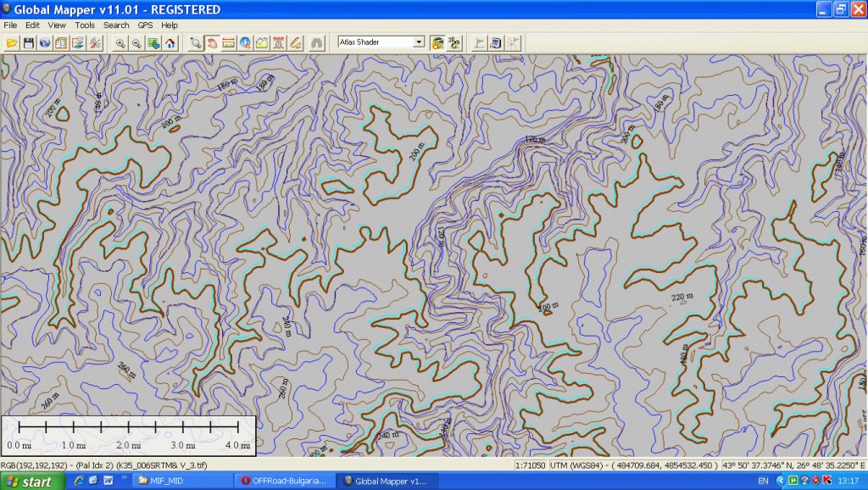Click the Open Data File folder icon

coord(12,42)
